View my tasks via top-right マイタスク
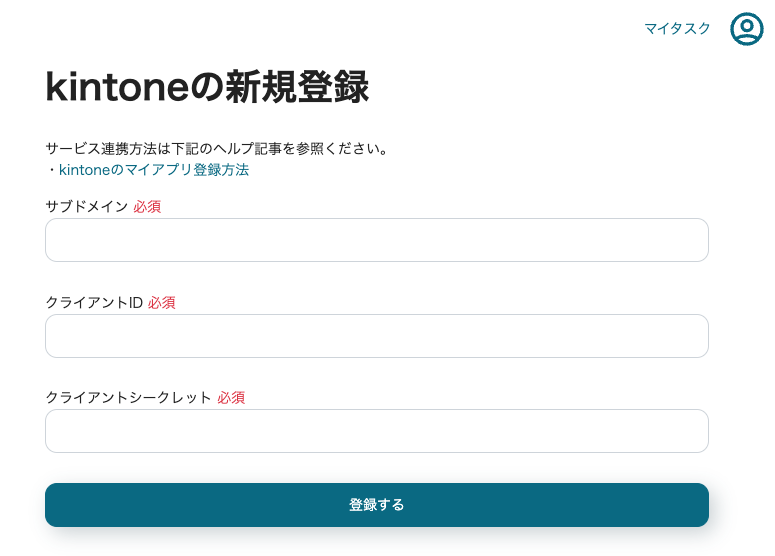Screen dimensions: 775x556 coord(677,29)
